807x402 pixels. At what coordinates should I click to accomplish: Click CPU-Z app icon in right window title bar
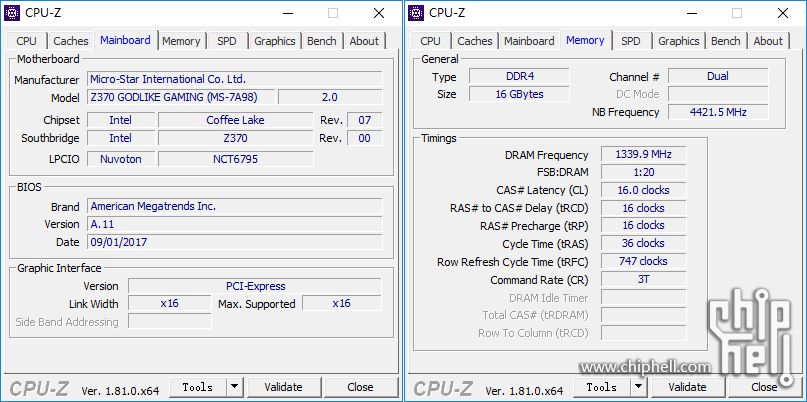tap(416, 13)
